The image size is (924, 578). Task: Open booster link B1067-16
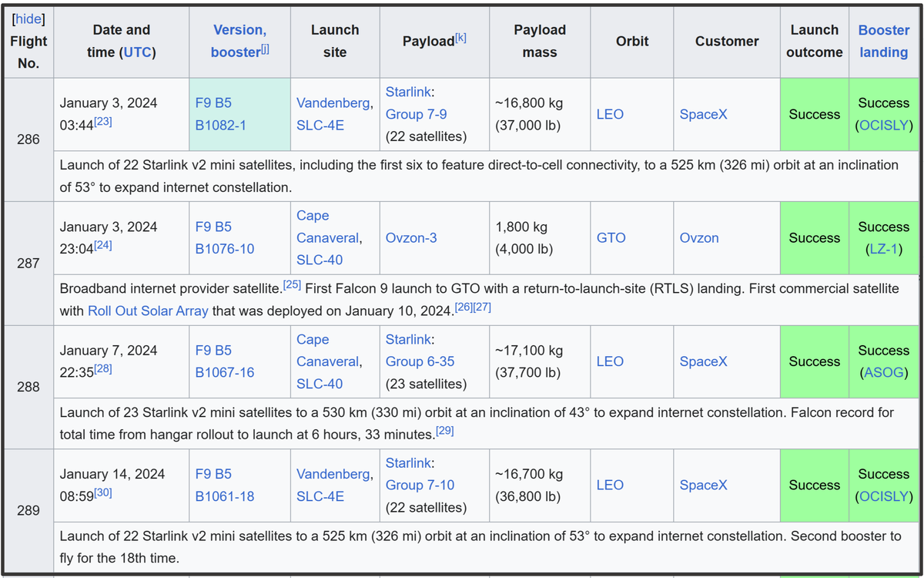point(224,372)
